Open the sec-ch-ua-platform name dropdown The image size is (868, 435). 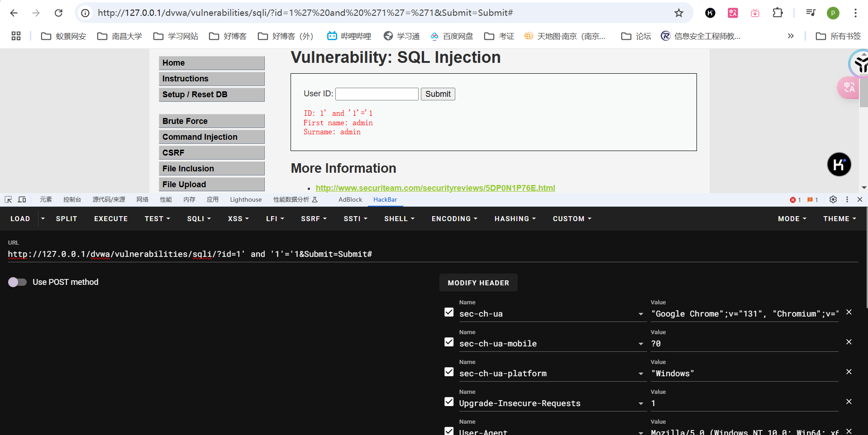[x=641, y=374]
